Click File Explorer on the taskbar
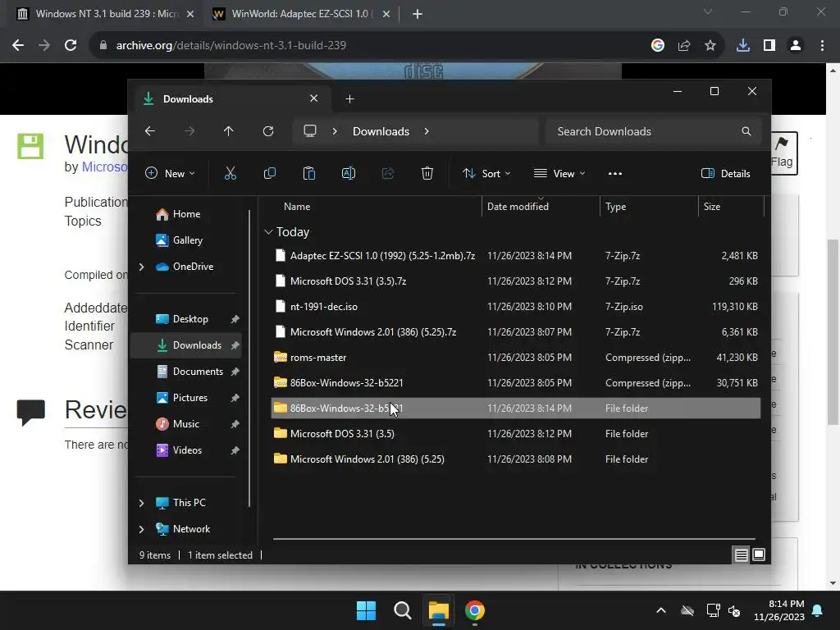Screen dimensions: 840x630 tap(438, 610)
